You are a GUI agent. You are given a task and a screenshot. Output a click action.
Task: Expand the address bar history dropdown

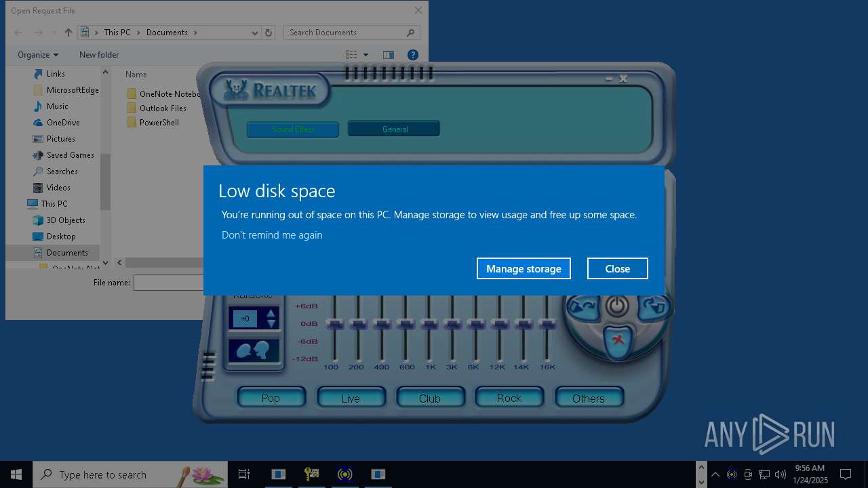click(x=254, y=33)
